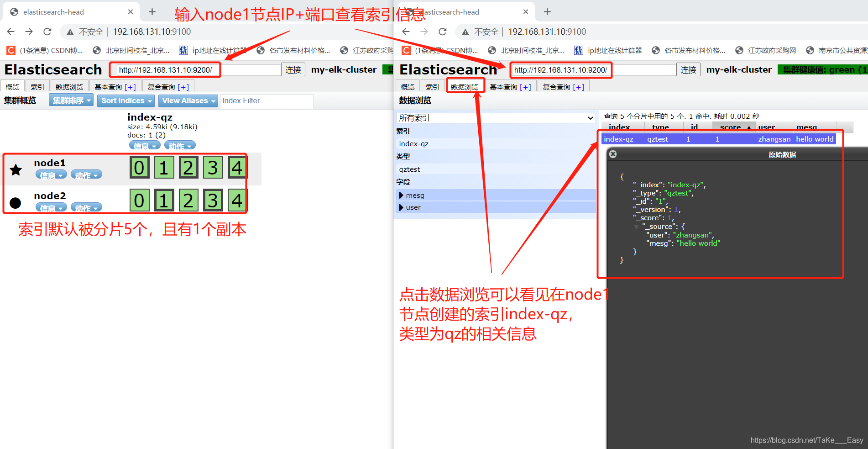The width and height of the screenshot is (868, 449).
Task: Sort results by user column
Action: (774, 127)
